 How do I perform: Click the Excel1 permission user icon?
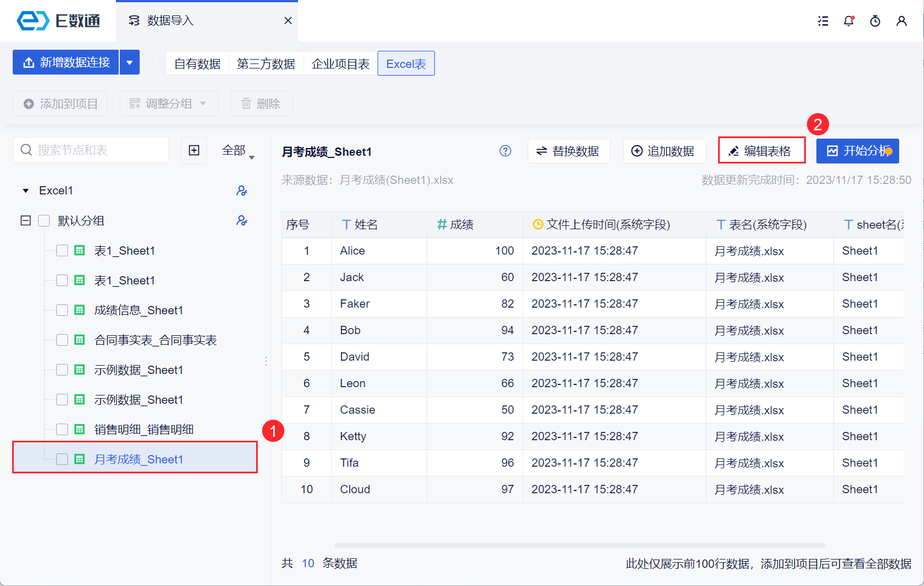pos(242,191)
